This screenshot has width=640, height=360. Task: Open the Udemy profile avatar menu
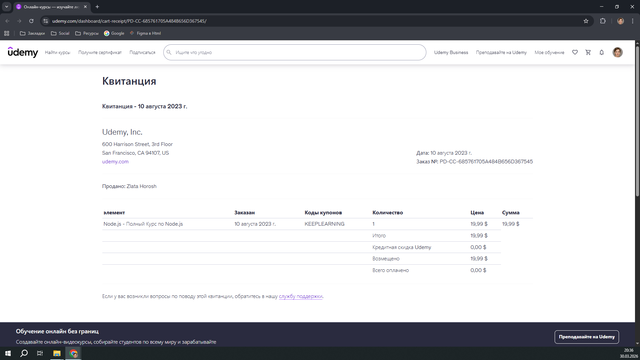(x=618, y=52)
